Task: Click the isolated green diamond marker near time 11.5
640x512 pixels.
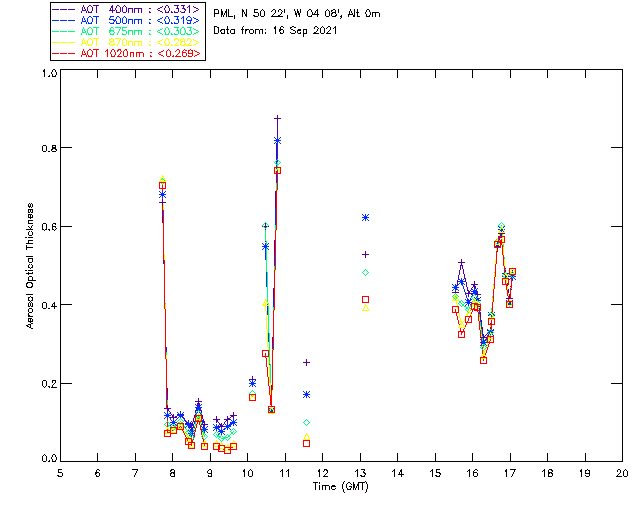Action: pyautogui.click(x=307, y=423)
